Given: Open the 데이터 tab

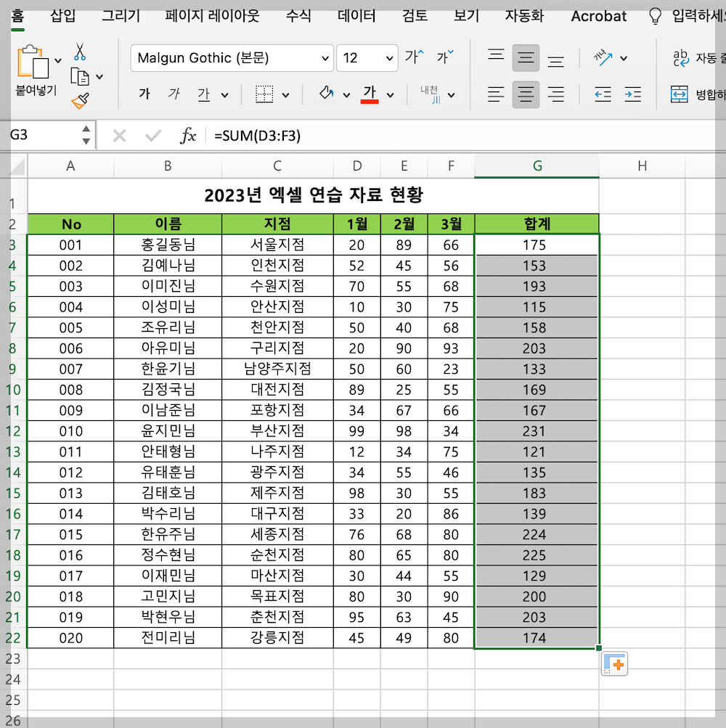Looking at the screenshot, I should pyautogui.click(x=356, y=16).
